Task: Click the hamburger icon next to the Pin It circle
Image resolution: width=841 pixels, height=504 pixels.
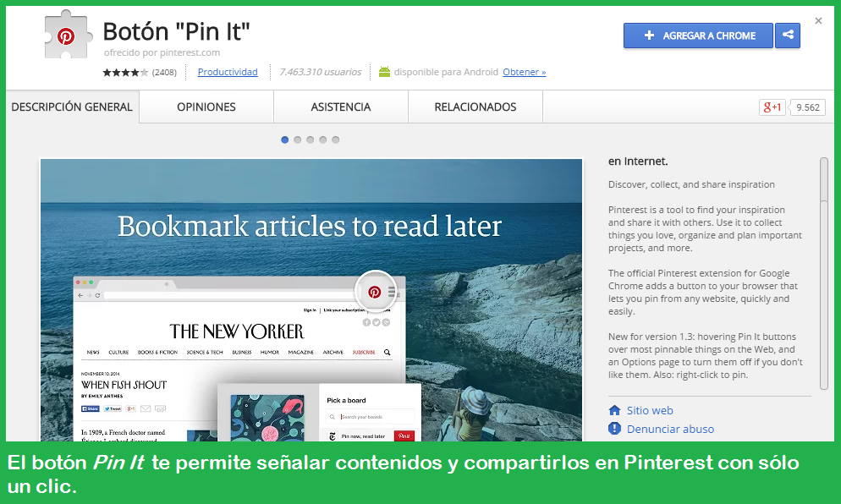Action: (x=393, y=293)
